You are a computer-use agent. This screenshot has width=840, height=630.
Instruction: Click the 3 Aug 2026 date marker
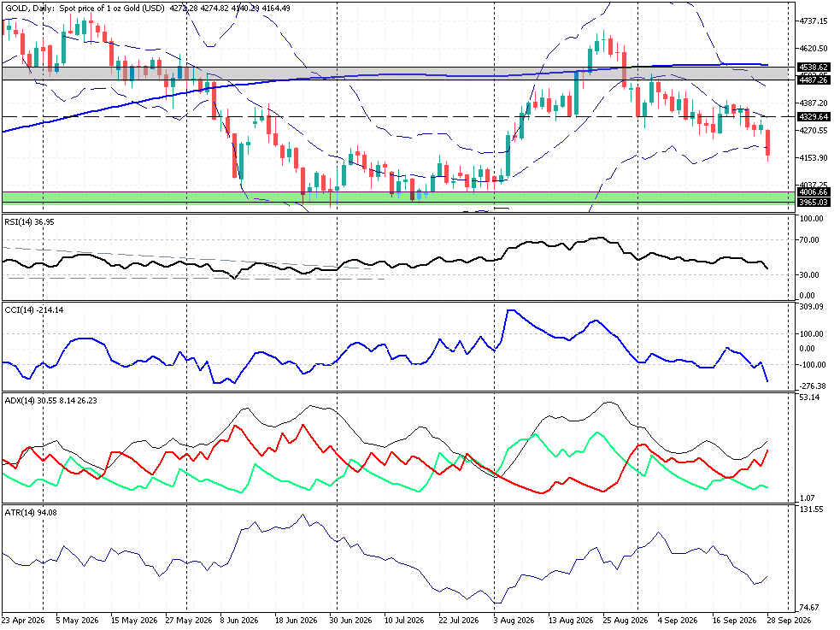coord(514,621)
